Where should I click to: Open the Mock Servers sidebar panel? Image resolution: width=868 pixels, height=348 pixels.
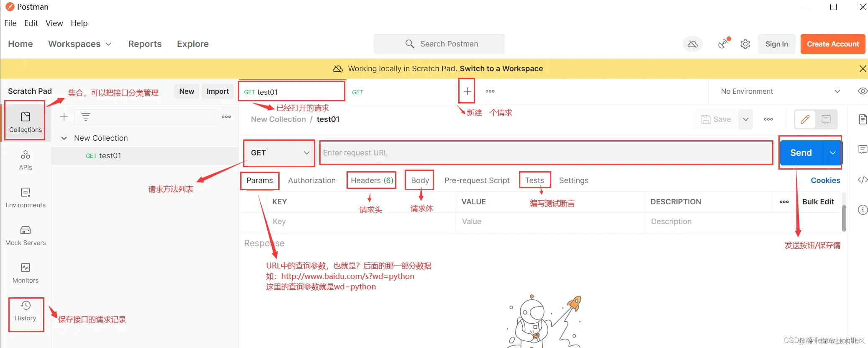point(26,235)
